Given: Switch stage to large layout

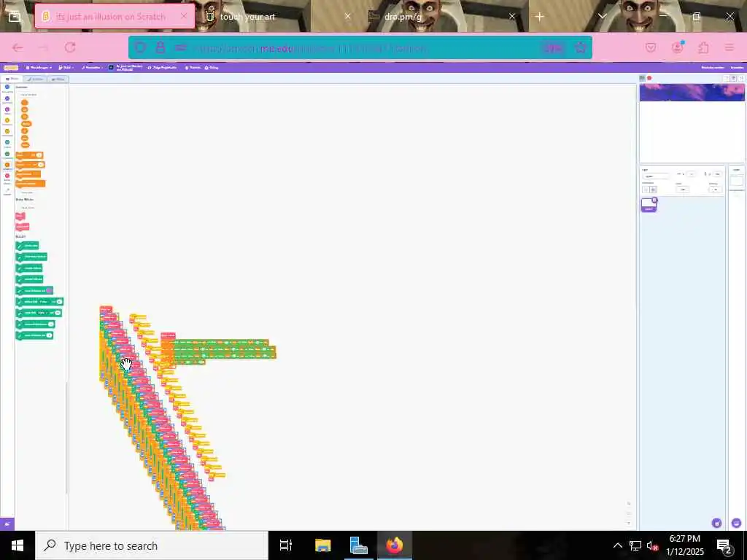Looking at the screenshot, I should pyautogui.click(x=734, y=78).
